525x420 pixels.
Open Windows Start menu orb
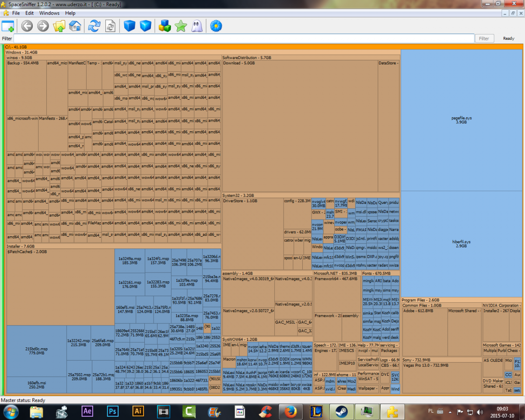tap(10, 412)
